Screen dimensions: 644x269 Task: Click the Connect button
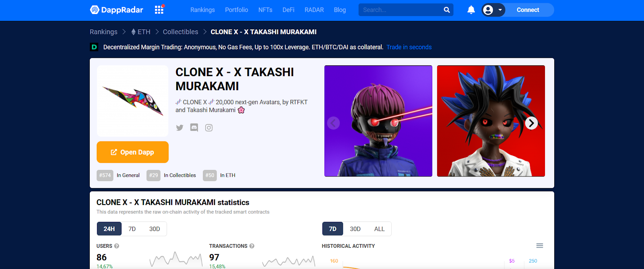(528, 10)
